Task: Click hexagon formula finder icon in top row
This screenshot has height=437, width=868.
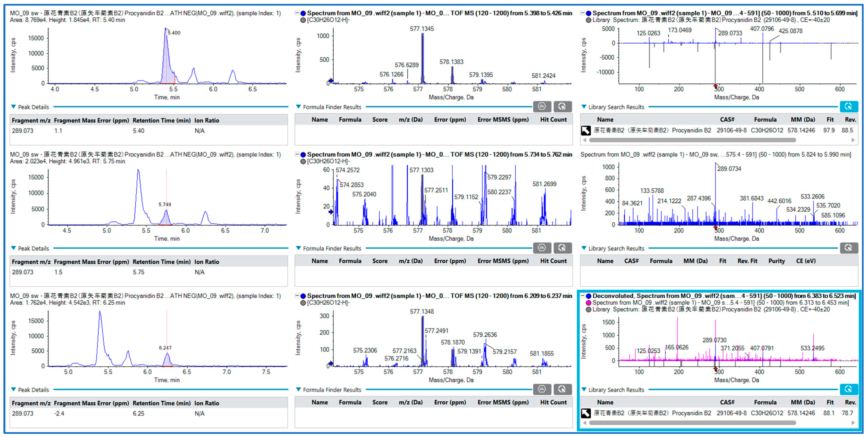Action: tap(542, 106)
